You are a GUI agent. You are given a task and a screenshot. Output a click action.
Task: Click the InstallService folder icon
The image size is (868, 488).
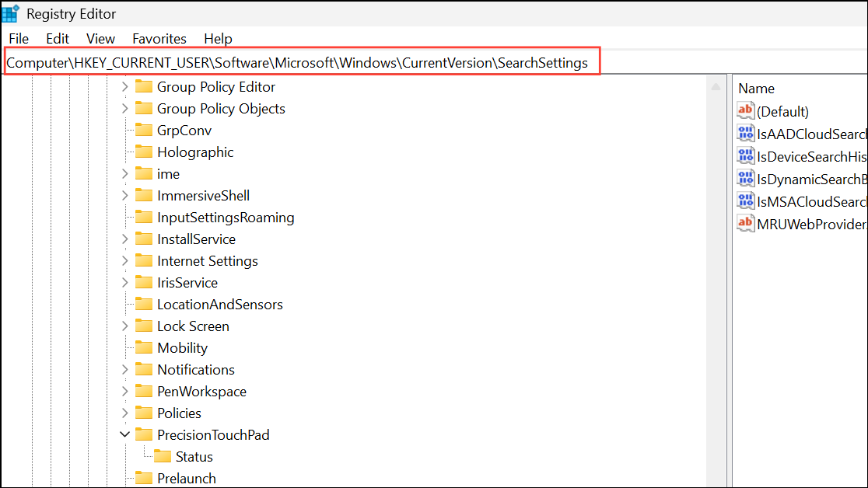pos(144,239)
